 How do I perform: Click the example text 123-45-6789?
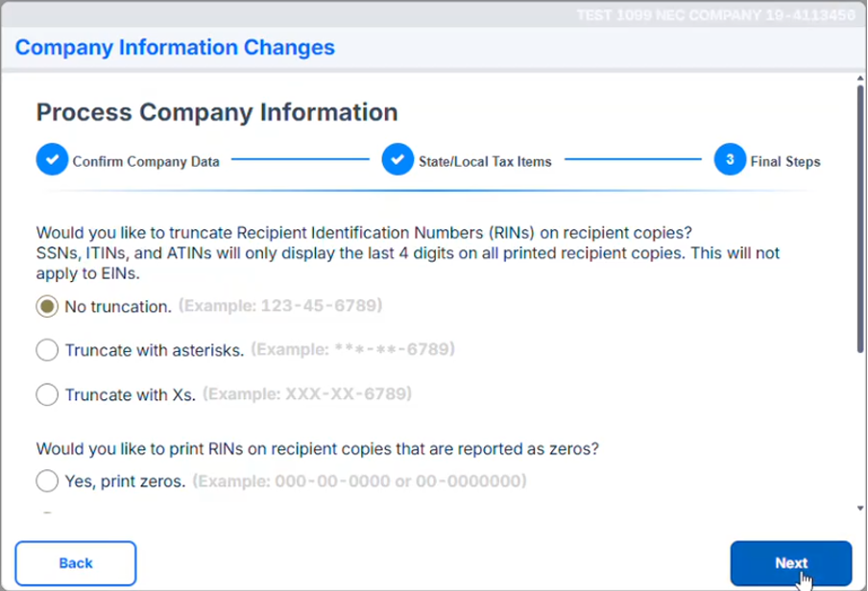[280, 307]
